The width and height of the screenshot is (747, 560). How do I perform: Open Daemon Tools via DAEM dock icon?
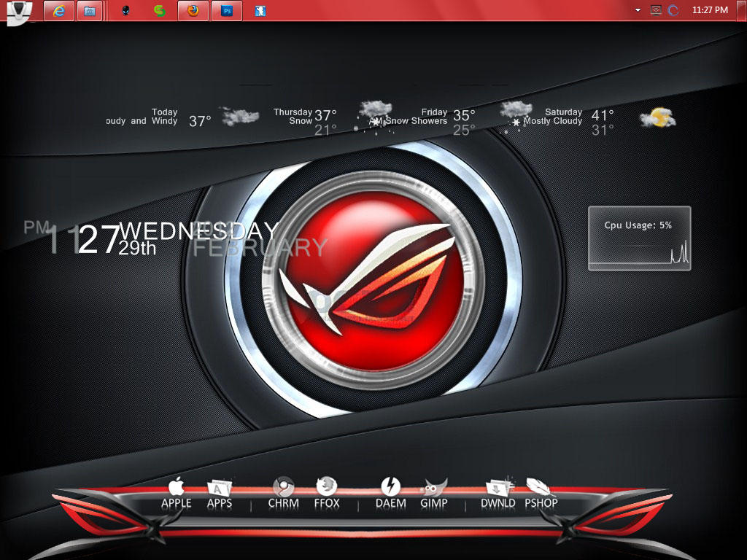391,493
